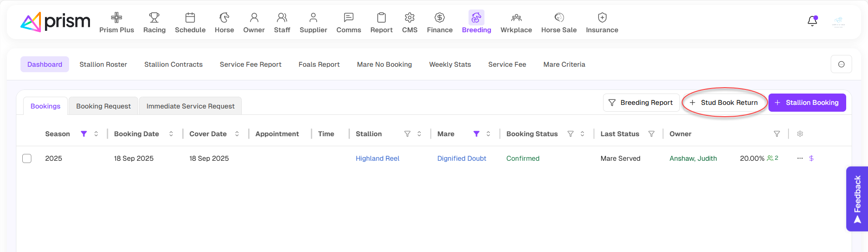Open row actions ellipsis menu

[800, 158]
